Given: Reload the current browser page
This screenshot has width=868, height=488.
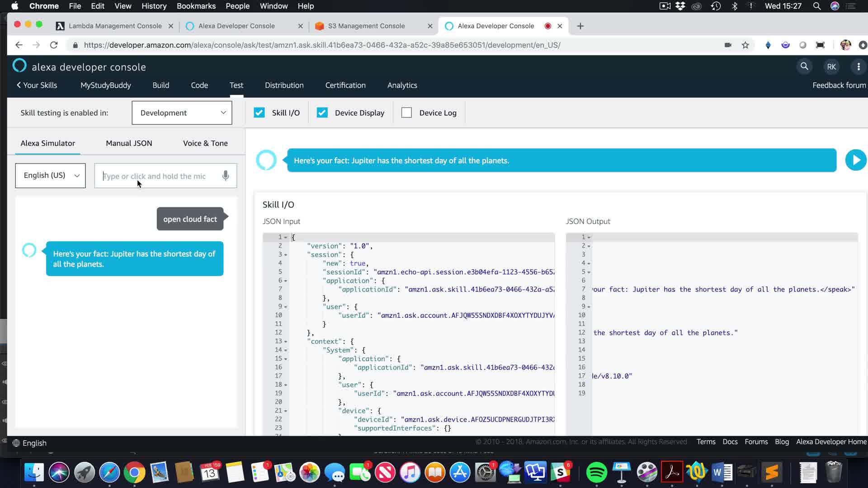Looking at the screenshot, I should point(54,45).
